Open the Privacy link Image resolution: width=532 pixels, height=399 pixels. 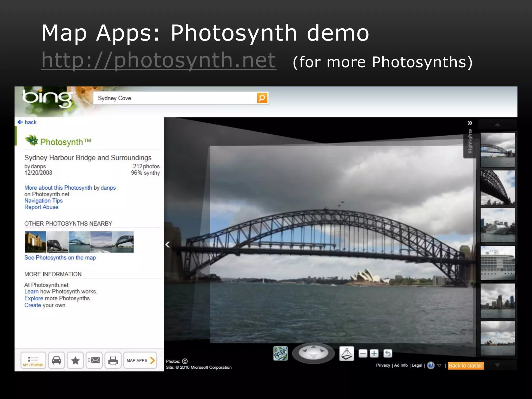[383, 365]
